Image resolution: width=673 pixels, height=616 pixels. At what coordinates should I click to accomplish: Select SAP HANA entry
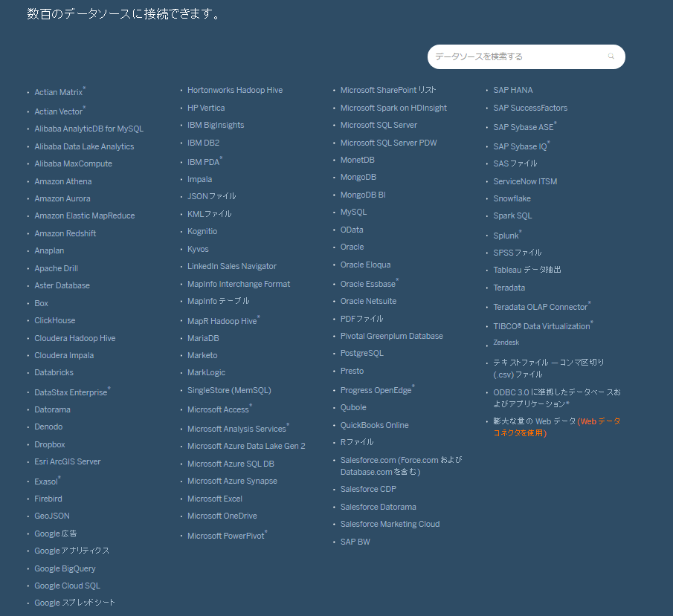coord(513,90)
